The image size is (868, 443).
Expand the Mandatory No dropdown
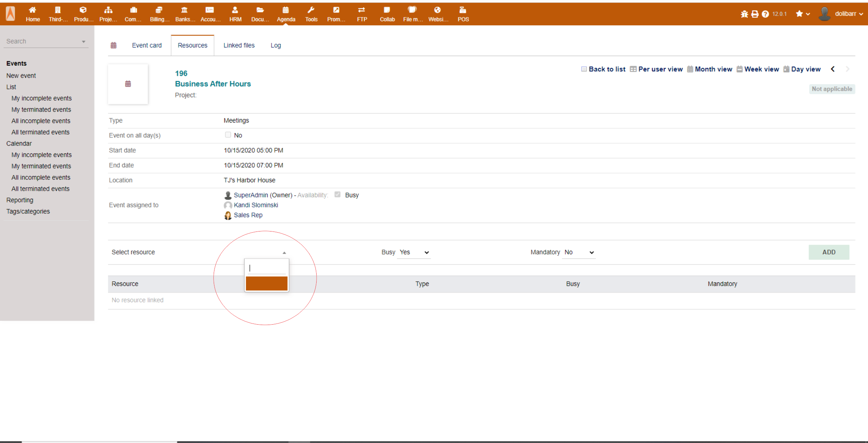pos(579,252)
